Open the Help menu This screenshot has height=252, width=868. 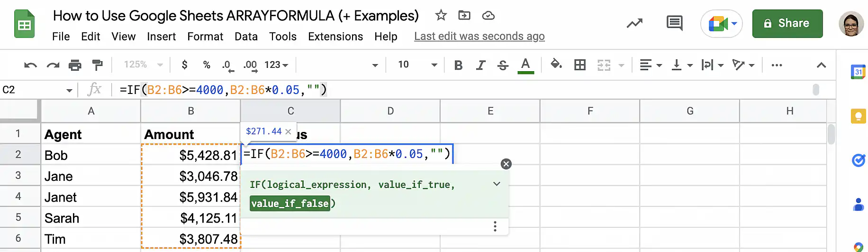click(x=386, y=37)
